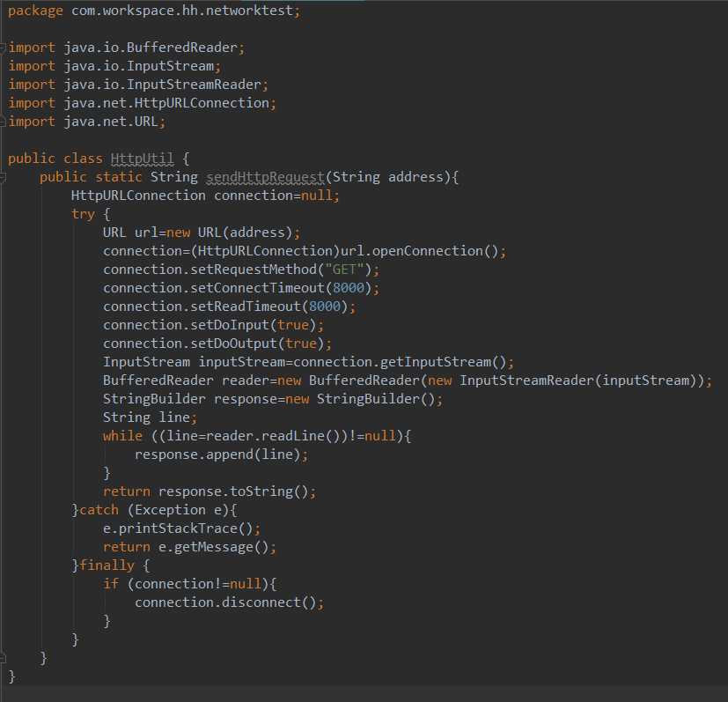Image resolution: width=728 pixels, height=702 pixels.
Task: Click 'setDoInput(true)' call
Action: pyautogui.click(x=253, y=325)
